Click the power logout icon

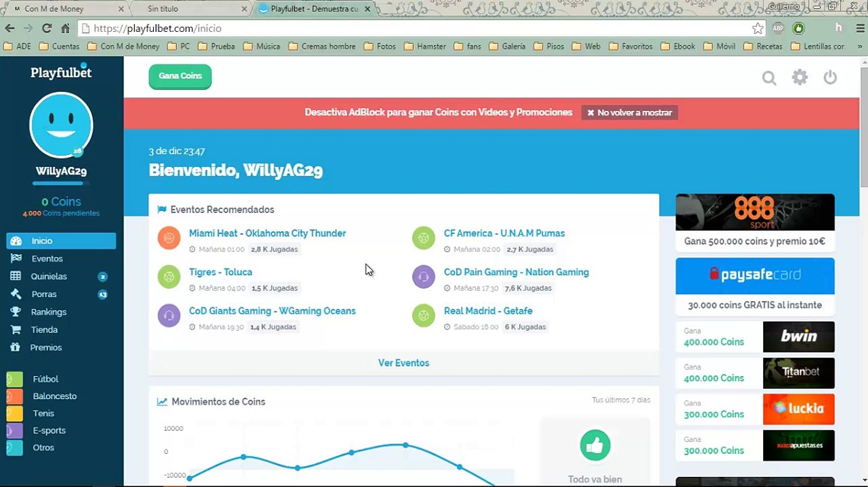[x=830, y=77]
